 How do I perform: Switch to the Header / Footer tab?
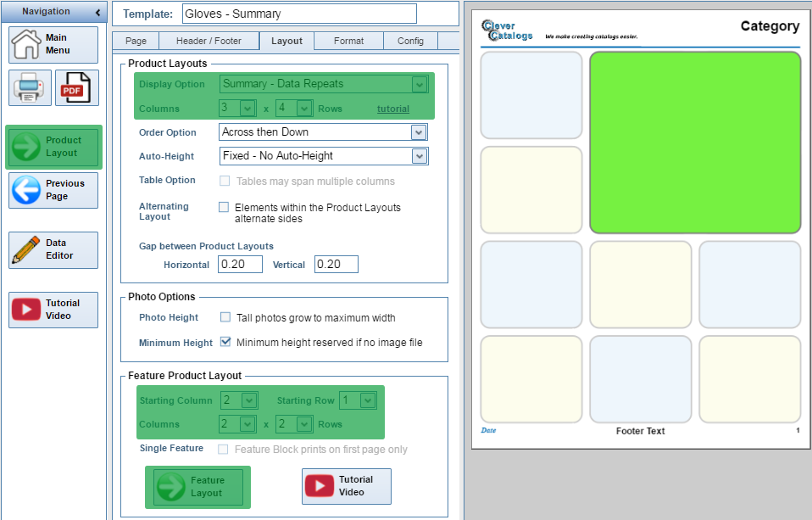tap(209, 41)
